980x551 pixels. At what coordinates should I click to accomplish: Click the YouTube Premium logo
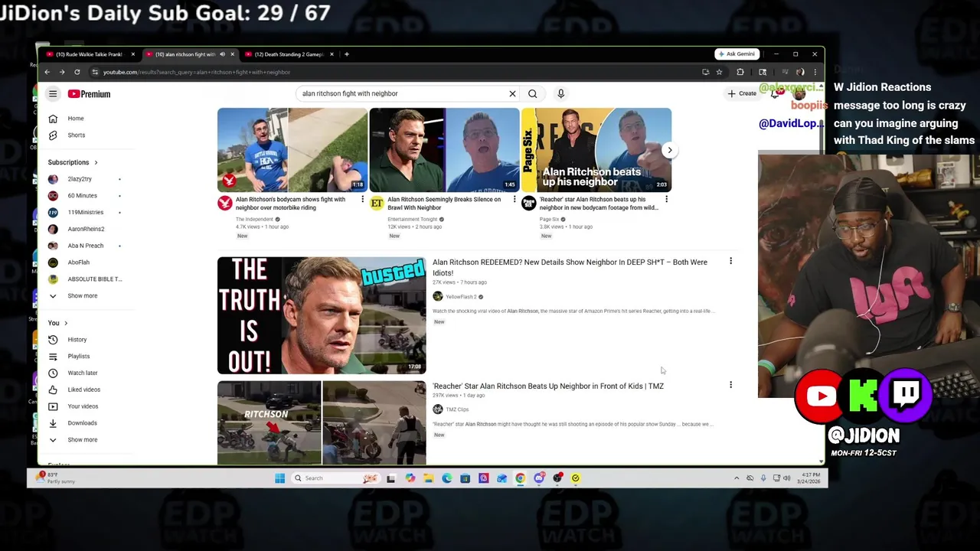tap(89, 94)
